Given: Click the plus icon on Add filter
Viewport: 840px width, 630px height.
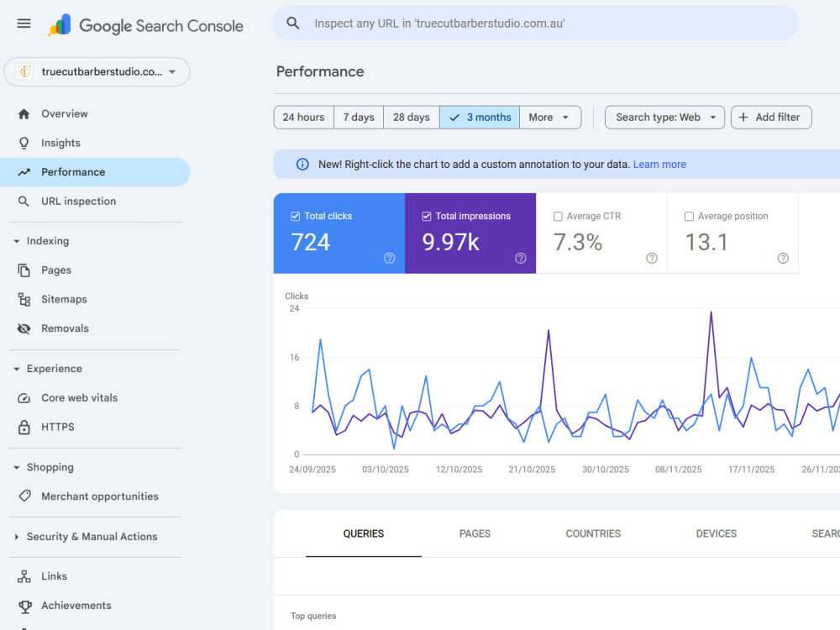Looking at the screenshot, I should tap(743, 118).
